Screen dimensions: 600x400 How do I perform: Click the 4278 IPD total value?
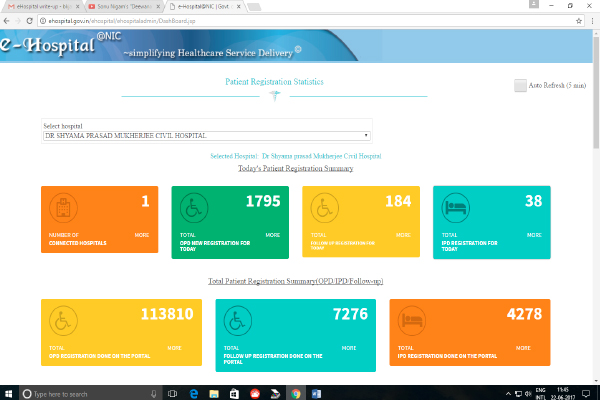point(524,314)
